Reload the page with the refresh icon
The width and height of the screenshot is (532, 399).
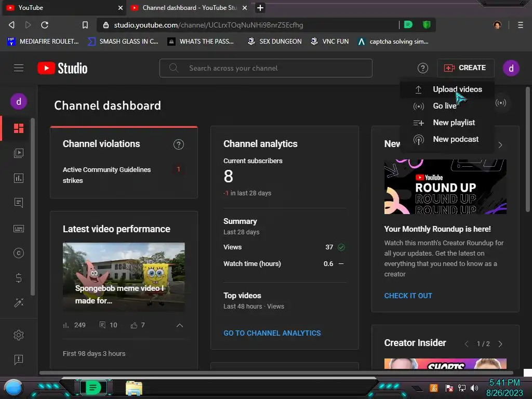45,25
